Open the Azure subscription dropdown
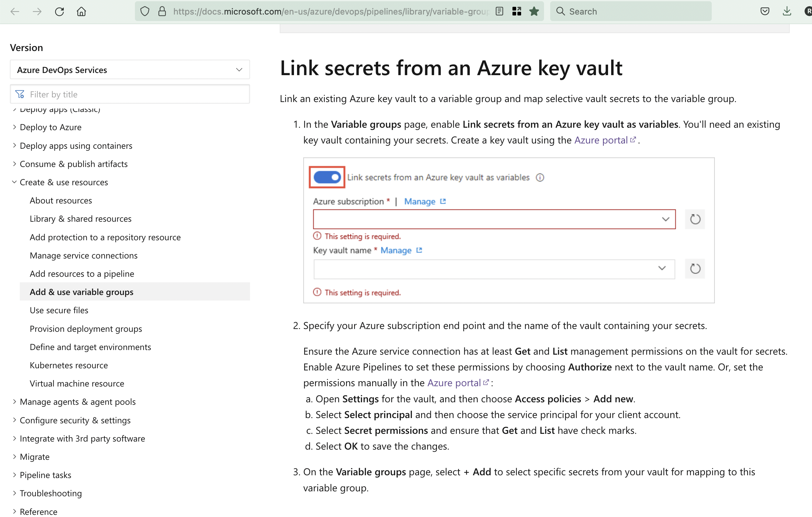The image size is (812, 517). [x=495, y=220]
